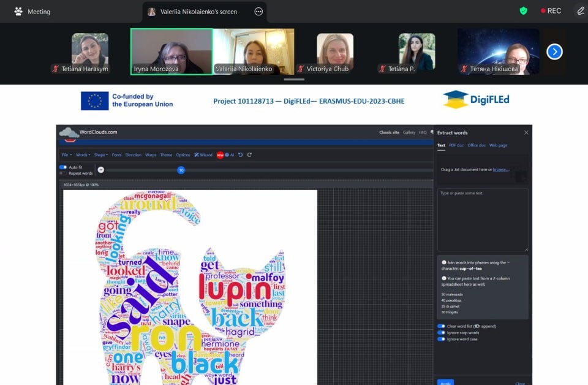Viewport: 588px width, 385px height.
Task: Click the green security shield icon
Action: [x=524, y=11]
